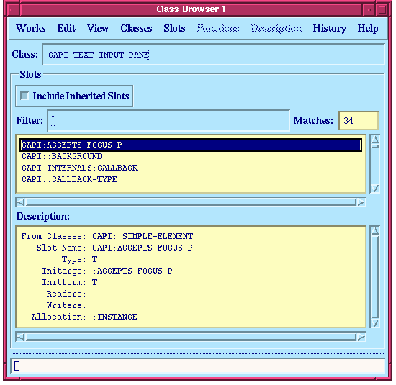This screenshot has width=396, height=385.
Task: Click the Class Browser 1 title bar
Action: pos(191,9)
